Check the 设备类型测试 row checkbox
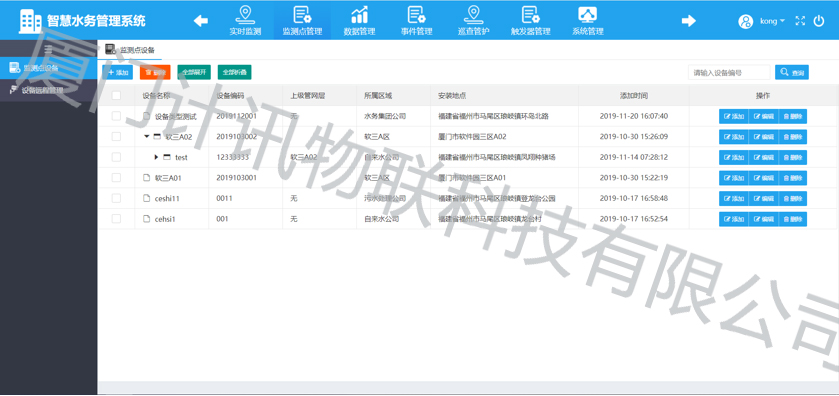The image size is (839, 396). [x=116, y=116]
